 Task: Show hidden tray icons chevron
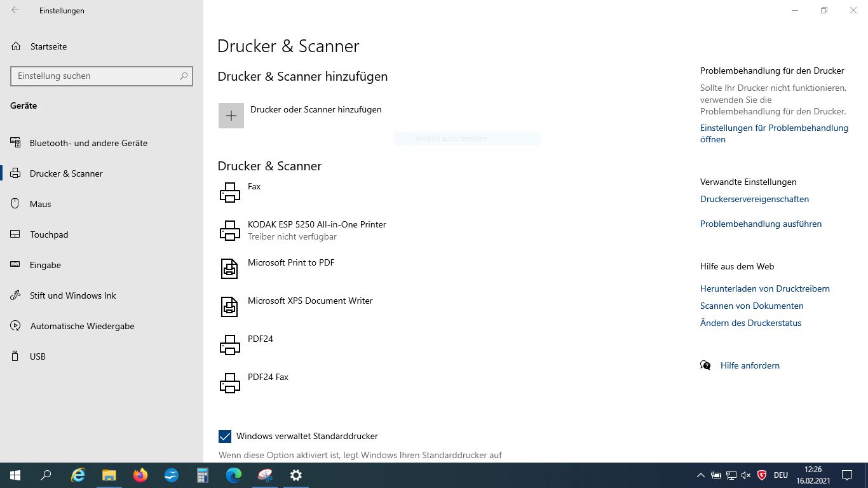pos(700,475)
